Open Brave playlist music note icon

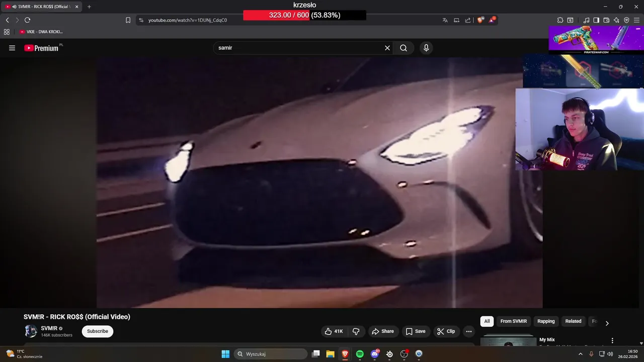pos(587,20)
